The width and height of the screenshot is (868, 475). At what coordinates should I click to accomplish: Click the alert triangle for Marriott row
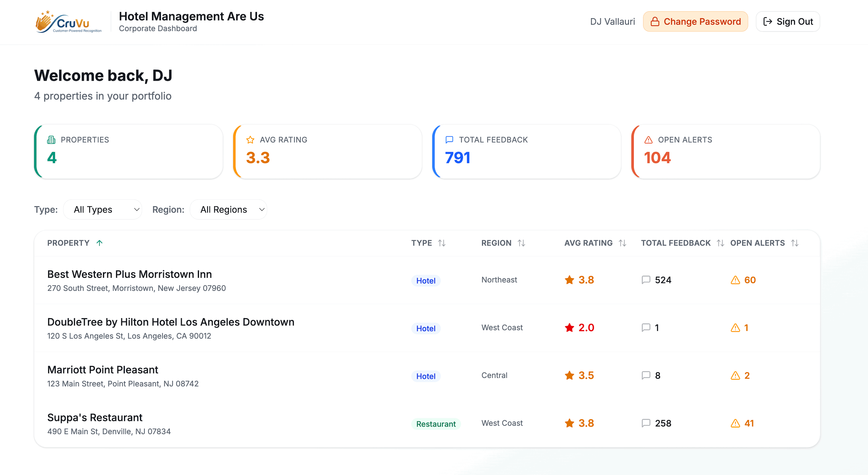pyautogui.click(x=735, y=375)
